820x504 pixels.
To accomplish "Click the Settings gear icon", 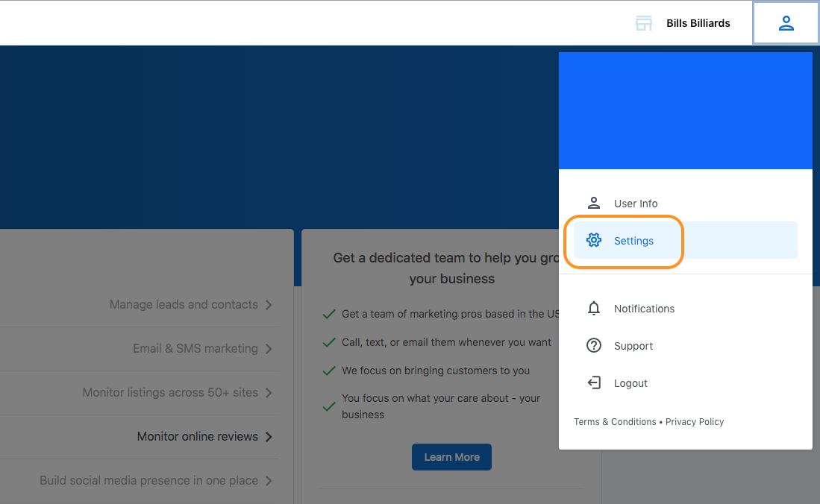I will coord(594,240).
